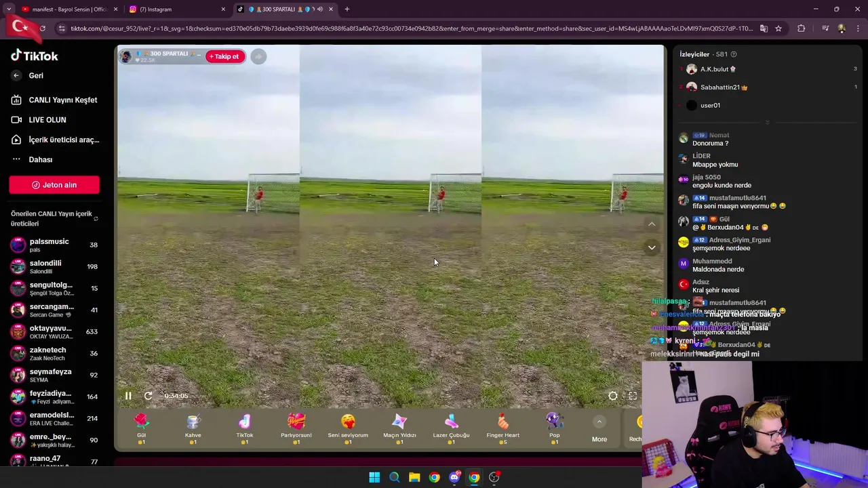Click chat message 'Maldonada nerde'
Screen dimensions: 868x488
718,270
